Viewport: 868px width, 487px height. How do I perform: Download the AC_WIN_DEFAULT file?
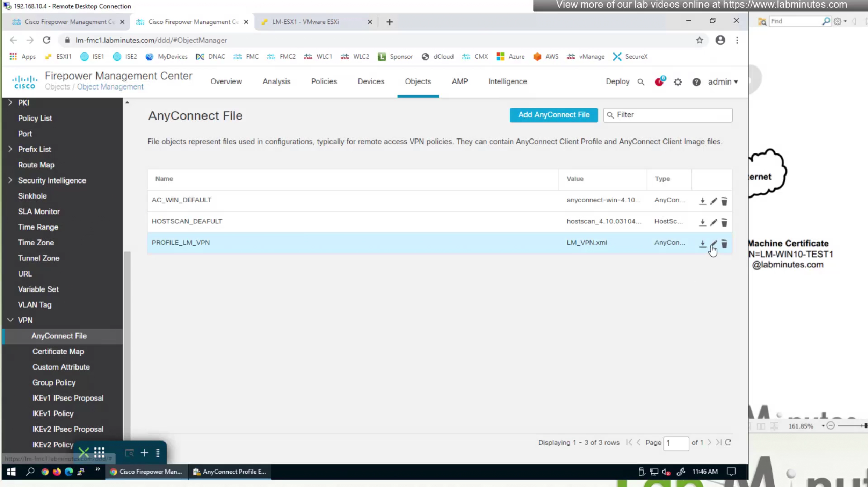(x=702, y=201)
